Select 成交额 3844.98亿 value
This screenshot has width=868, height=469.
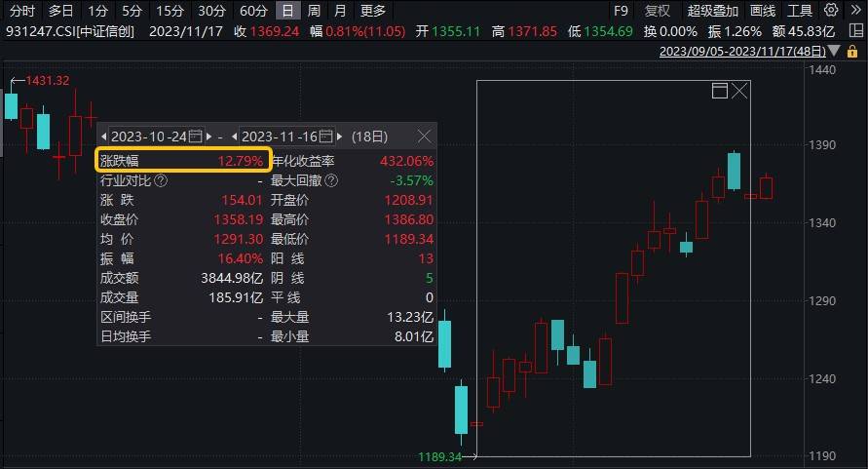click(x=232, y=278)
